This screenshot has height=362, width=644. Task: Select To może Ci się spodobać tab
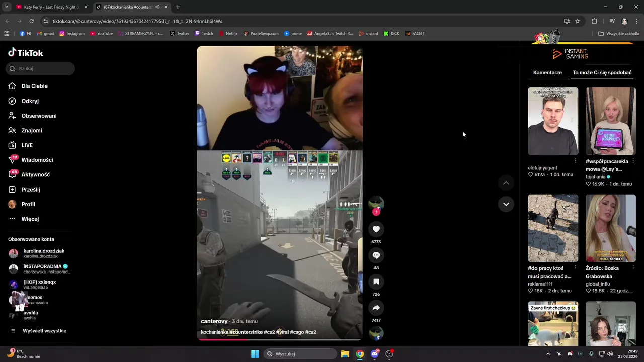tap(602, 72)
